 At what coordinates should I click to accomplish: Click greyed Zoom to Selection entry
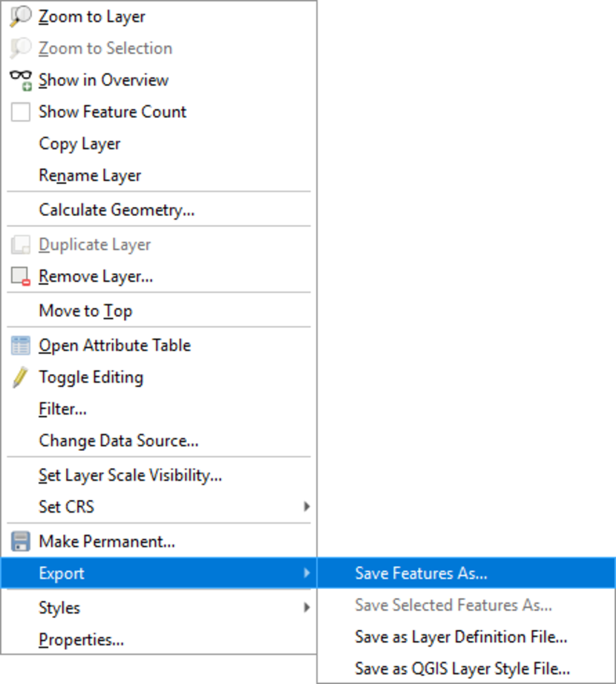[x=159, y=48]
